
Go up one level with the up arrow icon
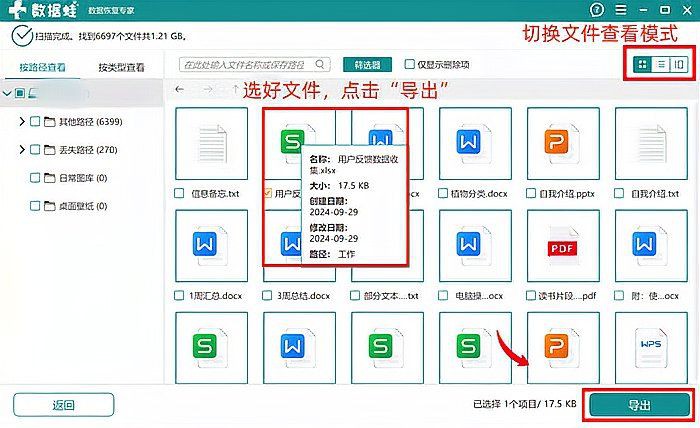pyautogui.click(x=235, y=89)
